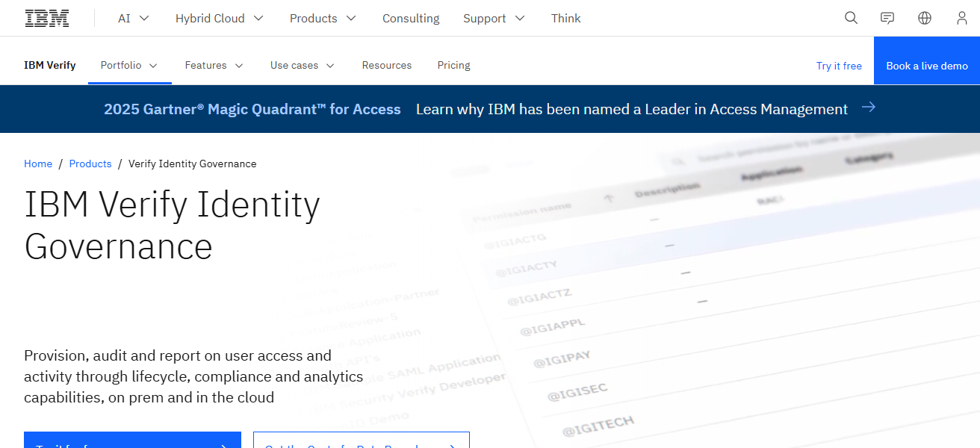The height and width of the screenshot is (448, 980).
Task: Open the Home breadcrumb link
Action: click(38, 164)
